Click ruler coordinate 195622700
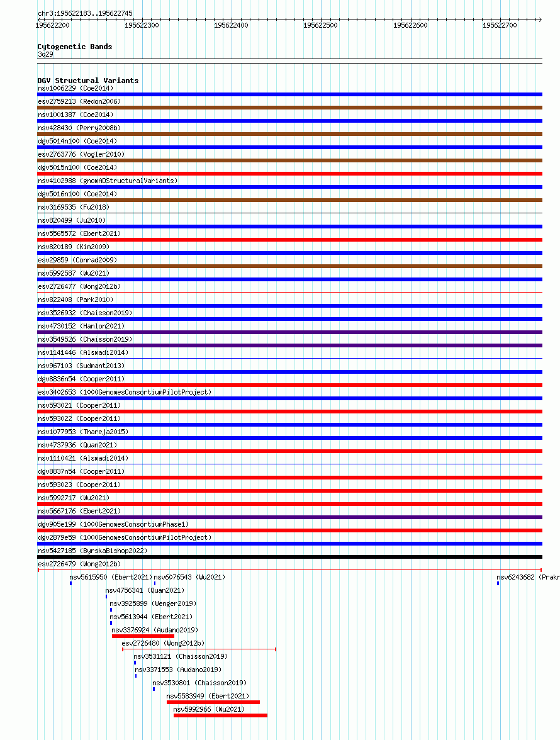This screenshot has width=560, height=740. coord(500,25)
